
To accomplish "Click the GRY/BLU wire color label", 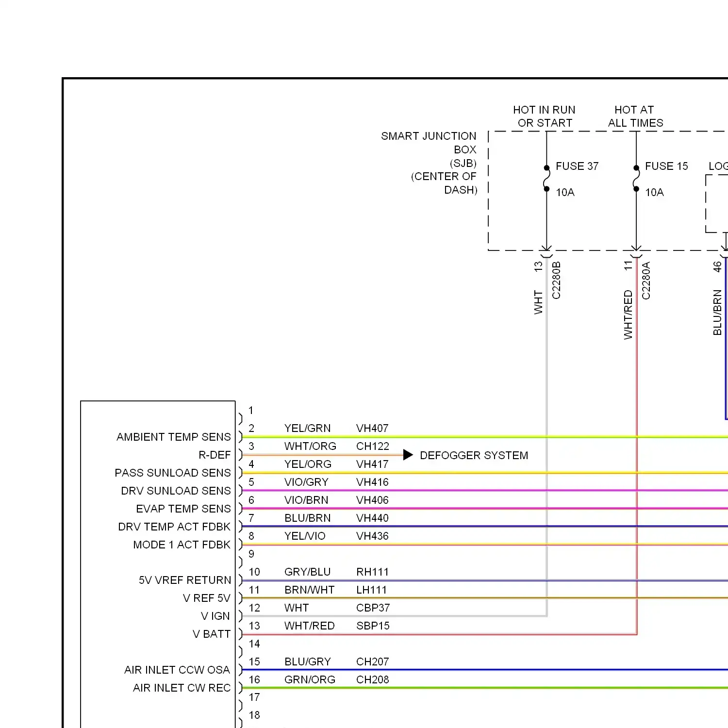I will (x=307, y=572).
